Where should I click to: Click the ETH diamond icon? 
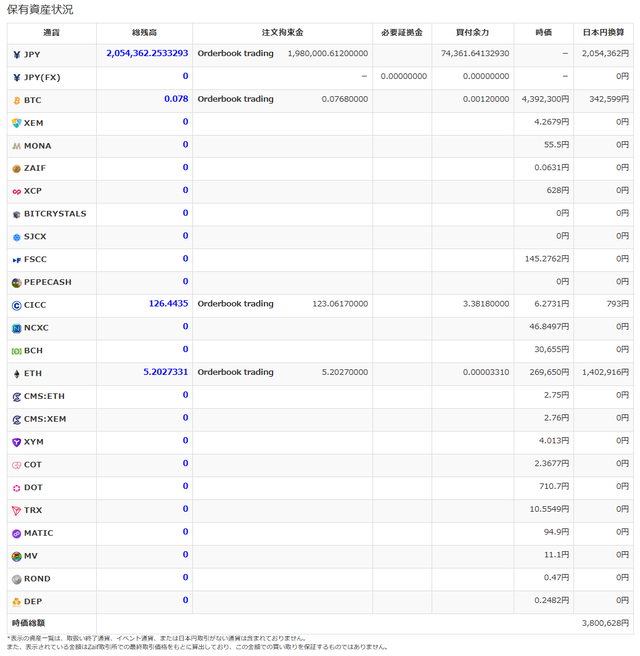click(17, 374)
